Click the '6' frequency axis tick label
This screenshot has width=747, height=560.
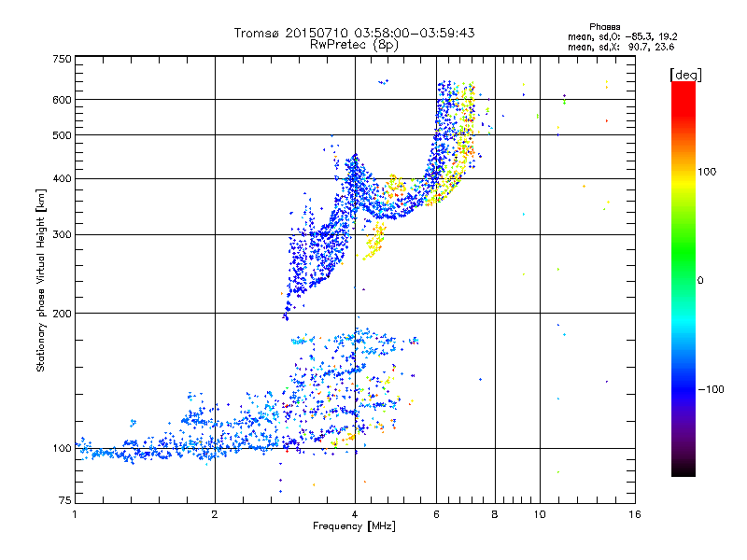coord(436,514)
